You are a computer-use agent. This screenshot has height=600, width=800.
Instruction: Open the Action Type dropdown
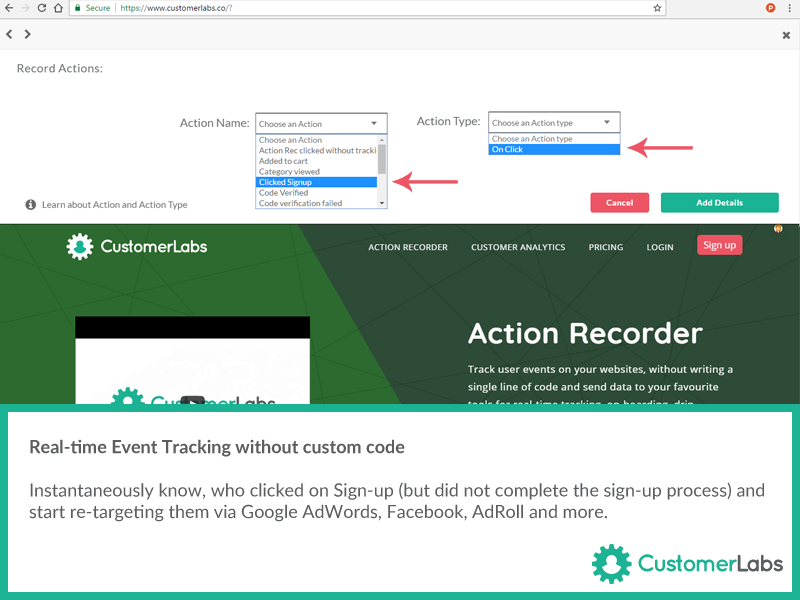point(554,122)
